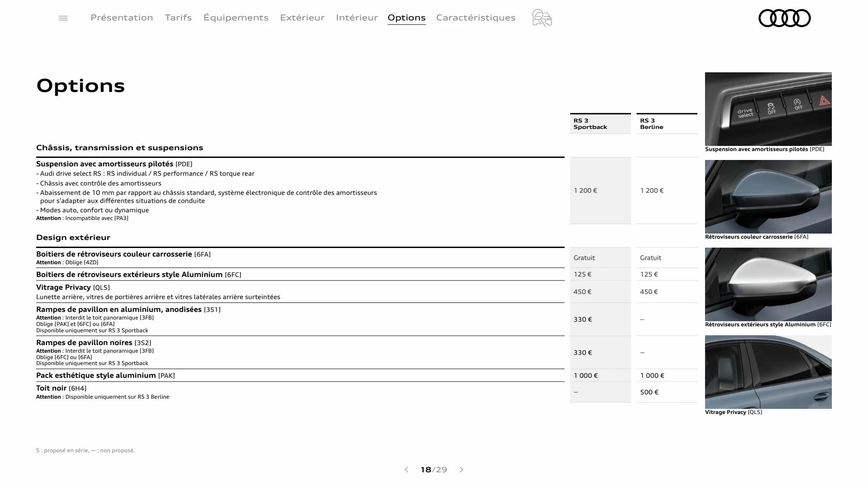
Task: Select the Options tab
Action: [x=406, y=17]
